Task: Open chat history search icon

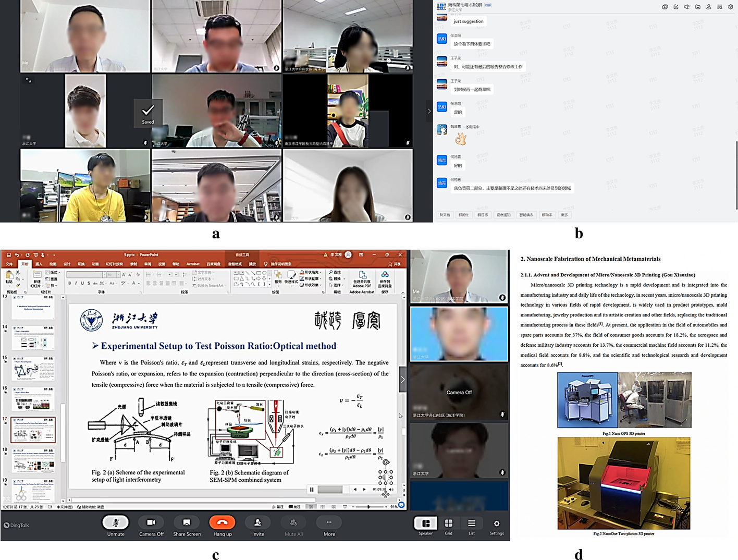Action: pos(720,7)
